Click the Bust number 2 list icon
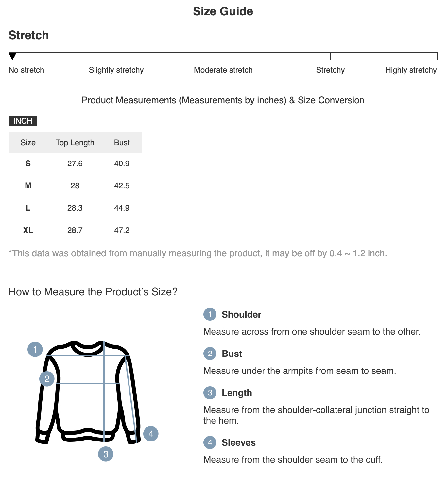This screenshot has height=484, width=448. (x=210, y=354)
